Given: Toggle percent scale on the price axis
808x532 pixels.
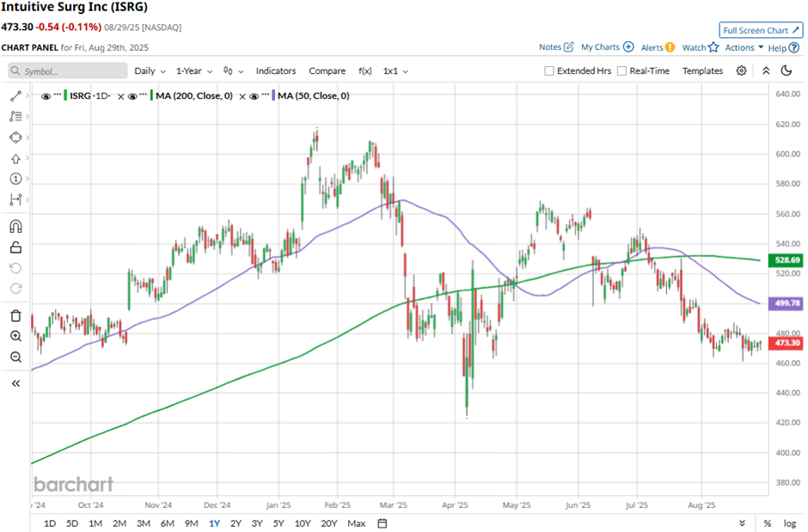Looking at the screenshot, I should [768, 523].
